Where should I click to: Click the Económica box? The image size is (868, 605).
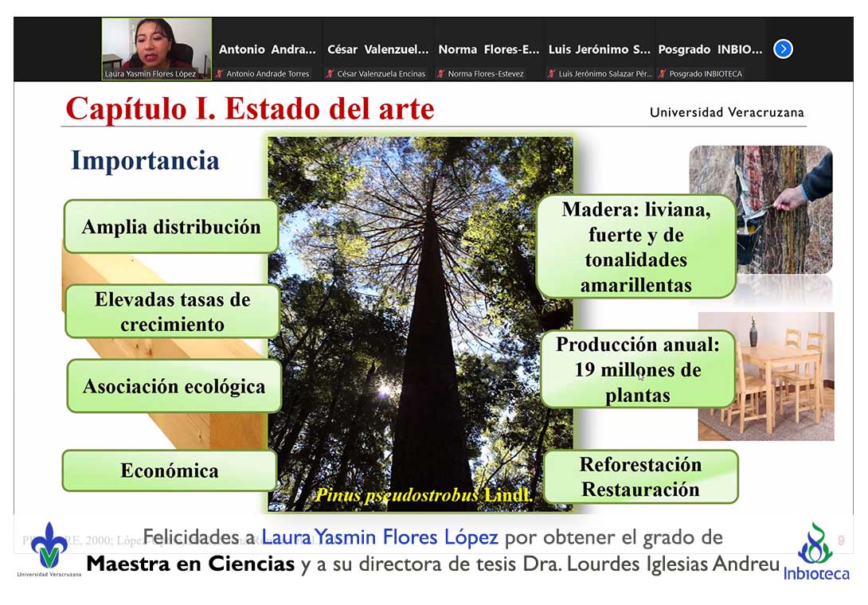pyautogui.click(x=169, y=470)
